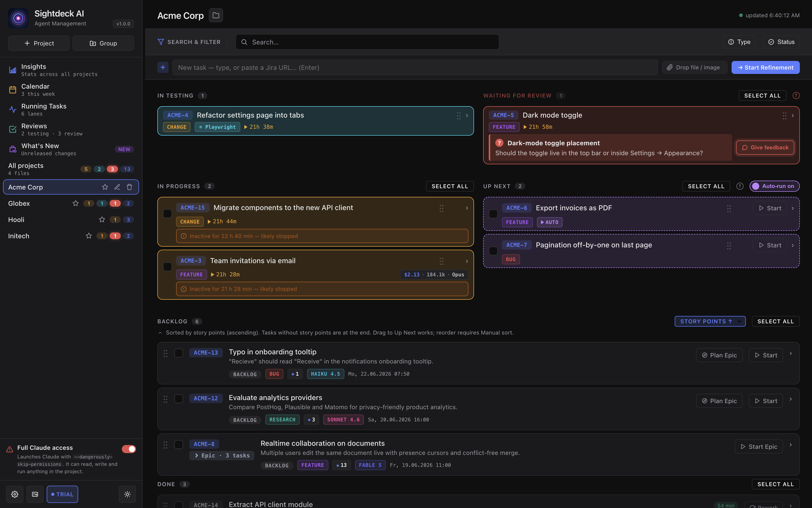Grab the drag handle on ACME-12 backlog row

click(165, 399)
